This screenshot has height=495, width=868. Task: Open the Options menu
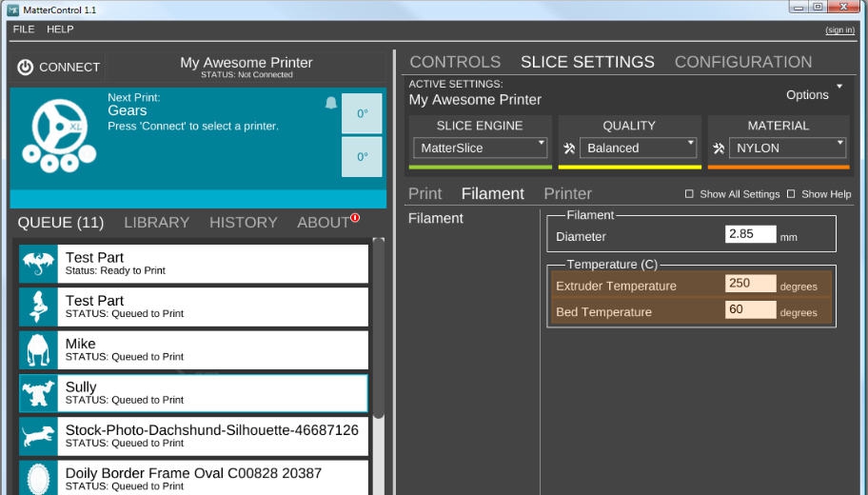tap(814, 94)
